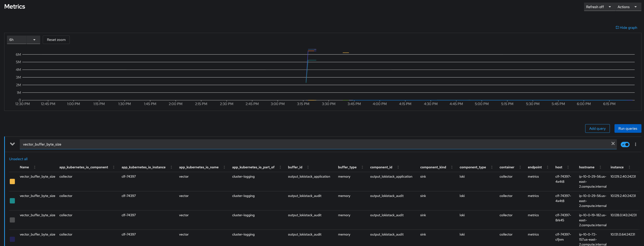Toggle the gray series color swatch
644x246 pixels.
tap(12, 220)
